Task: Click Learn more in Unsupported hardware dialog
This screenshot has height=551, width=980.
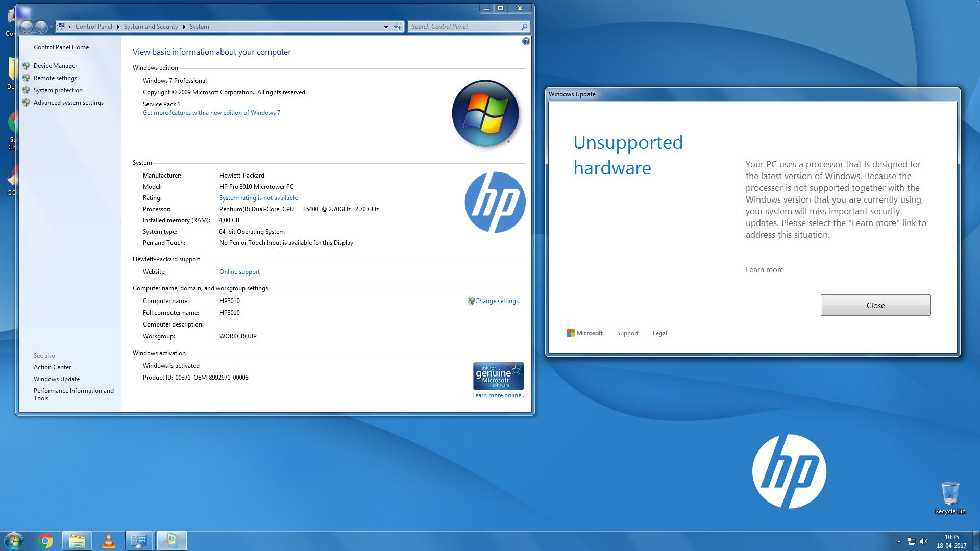Action: (x=764, y=270)
